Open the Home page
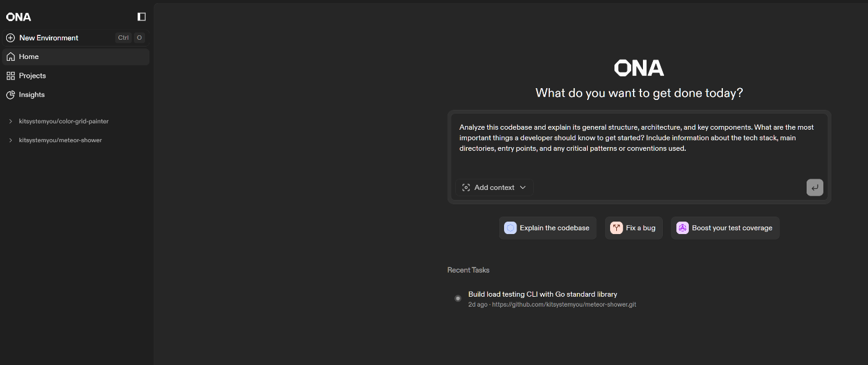Viewport: 868px width, 365px height. (76, 56)
